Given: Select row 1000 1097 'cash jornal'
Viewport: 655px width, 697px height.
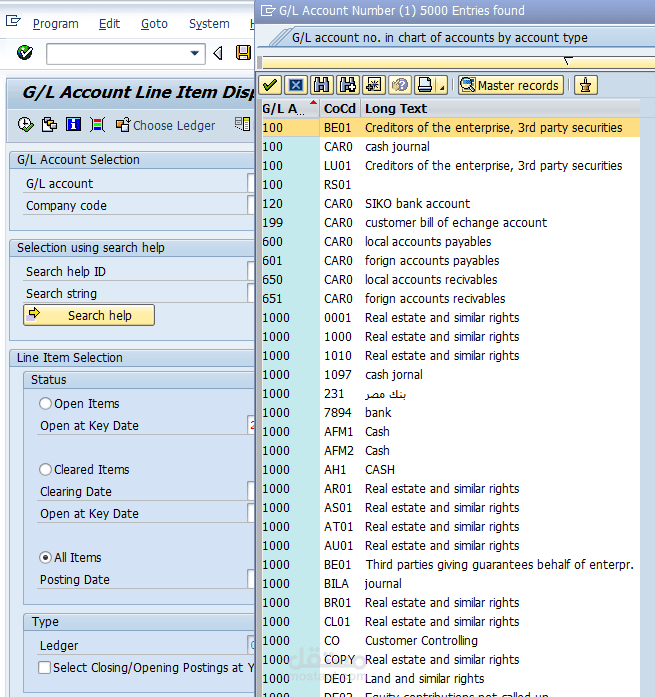Looking at the screenshot, I should (451, 375).
